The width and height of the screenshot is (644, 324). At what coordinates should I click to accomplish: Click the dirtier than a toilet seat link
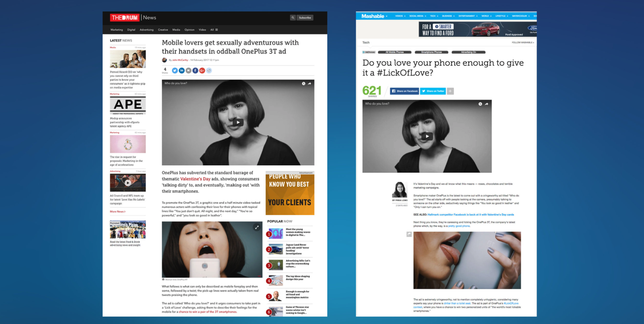point(457,303)
